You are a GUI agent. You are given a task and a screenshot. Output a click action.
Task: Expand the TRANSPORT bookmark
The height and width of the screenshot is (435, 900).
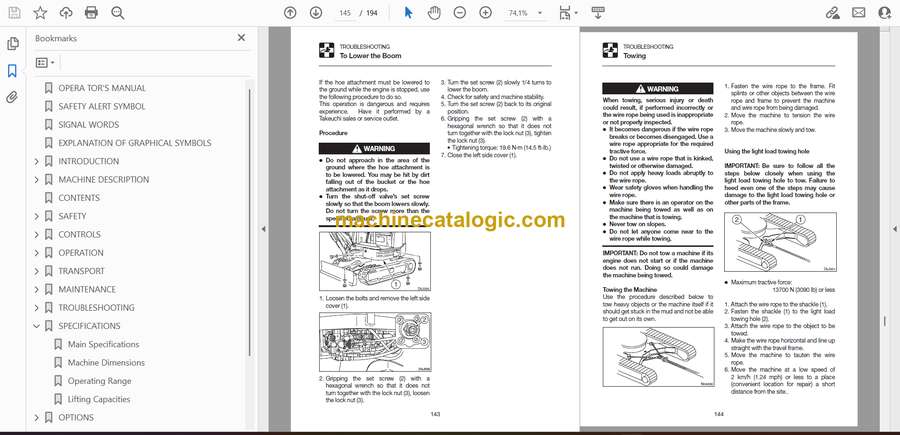(37, 271)
